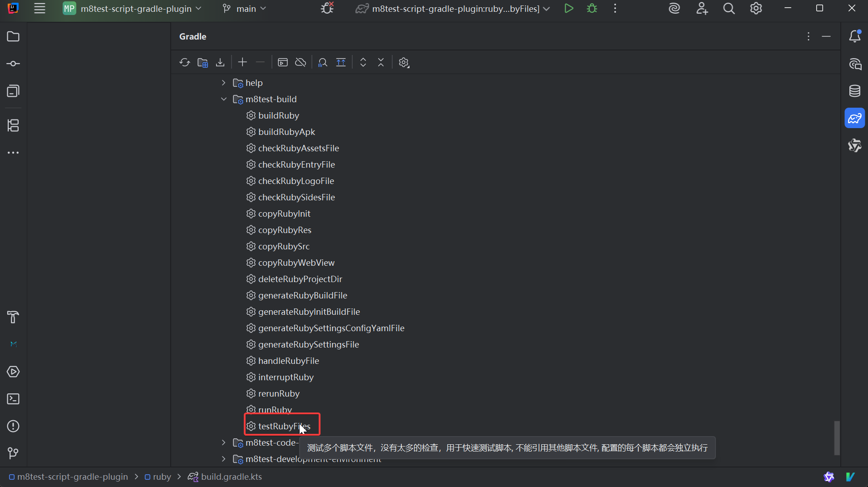
Task: Toggle Offline Mode in Gradle toolbar
Action: coord(301,63)
